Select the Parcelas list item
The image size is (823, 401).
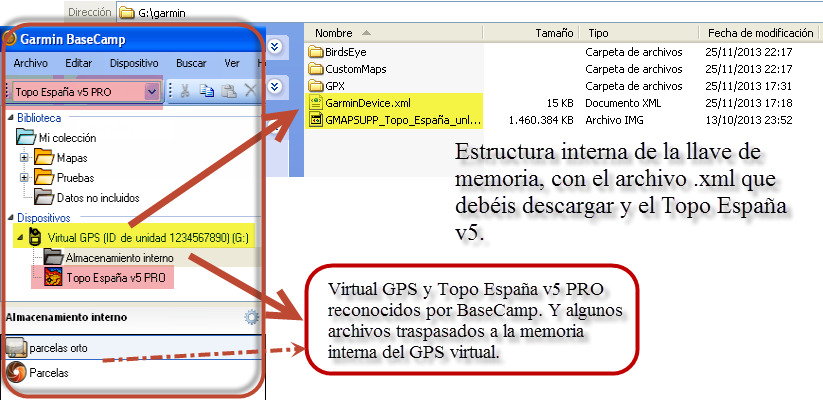click(x=49, y=373)
